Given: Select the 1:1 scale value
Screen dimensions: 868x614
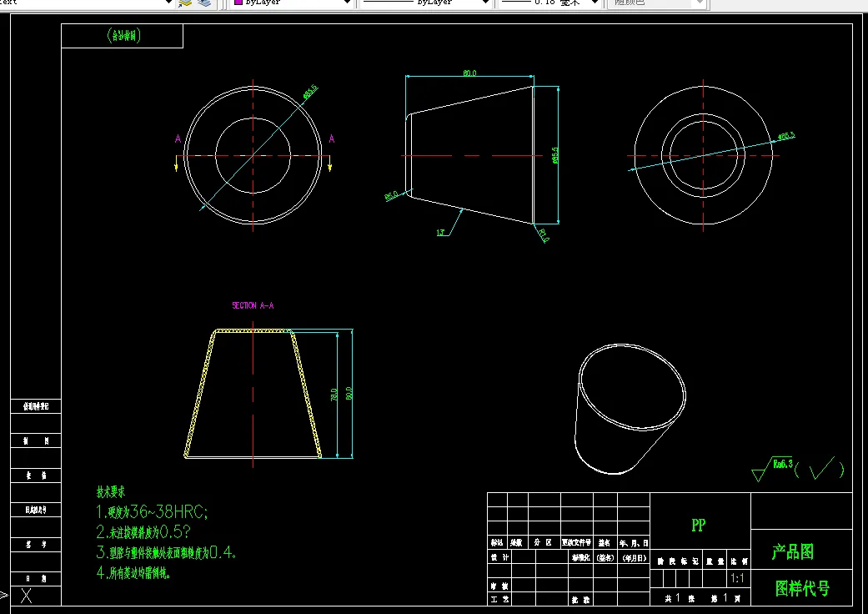Looking at the screenshot, I should [737, 579].
